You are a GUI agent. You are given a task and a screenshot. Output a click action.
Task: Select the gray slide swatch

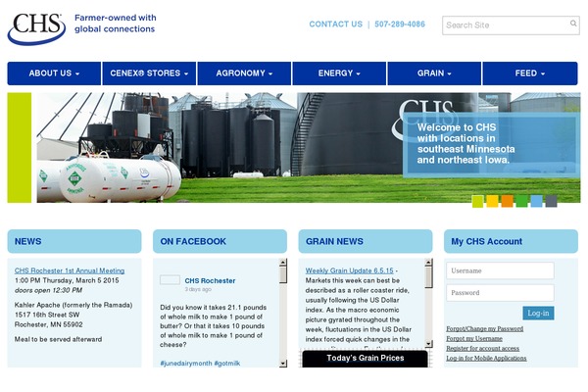pos(551,201)
